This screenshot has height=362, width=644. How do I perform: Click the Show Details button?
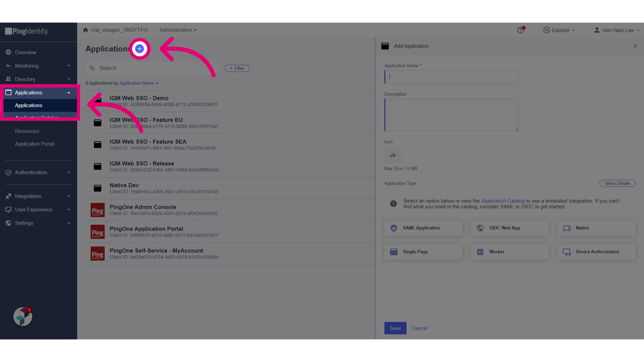618,183
